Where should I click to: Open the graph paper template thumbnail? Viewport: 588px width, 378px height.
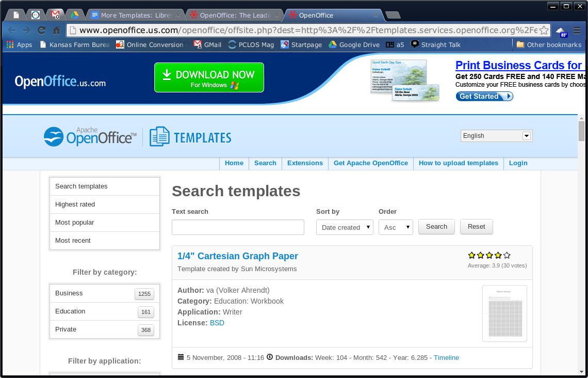pyautogui.click(x=504, y=313)
